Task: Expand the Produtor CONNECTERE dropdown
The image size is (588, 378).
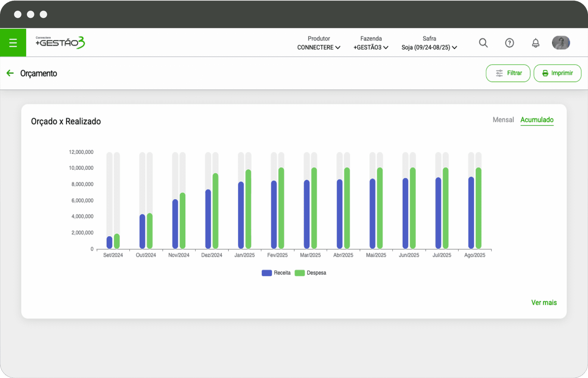Action: (319, 47)
